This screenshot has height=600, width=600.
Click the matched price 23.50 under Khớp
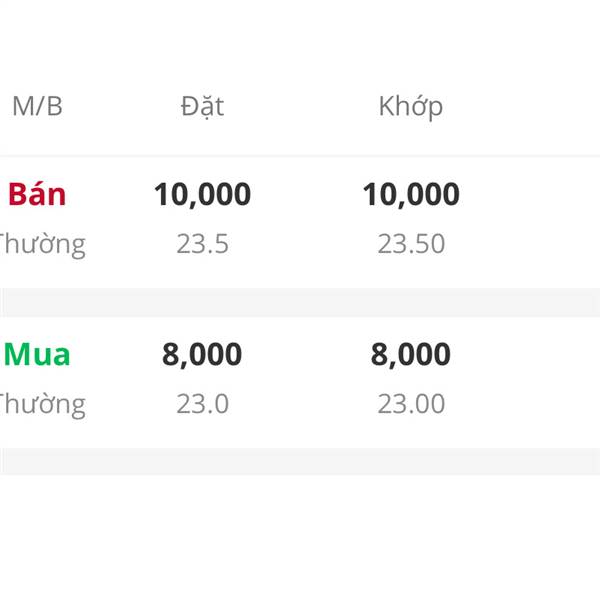410,244
